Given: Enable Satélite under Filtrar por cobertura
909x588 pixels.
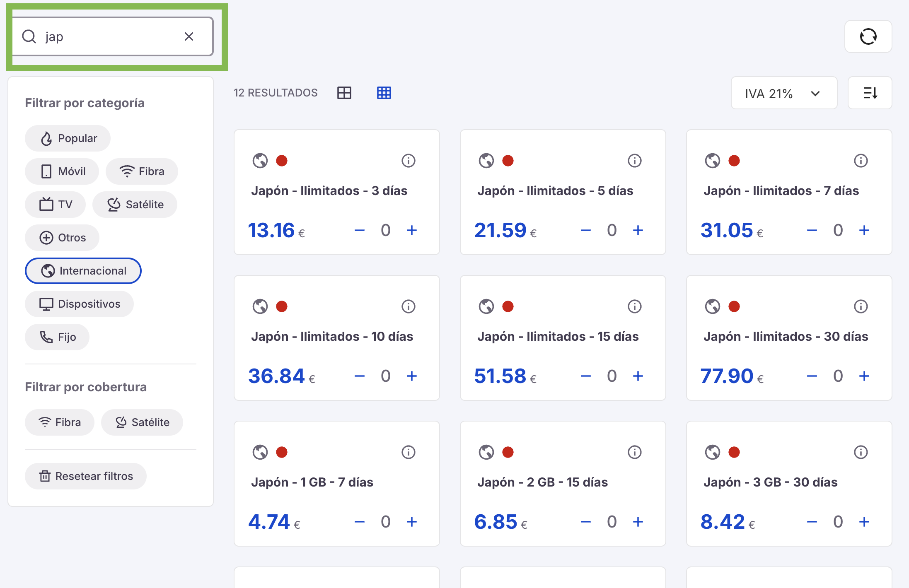Looking at the screenshot, I should 142,422.
